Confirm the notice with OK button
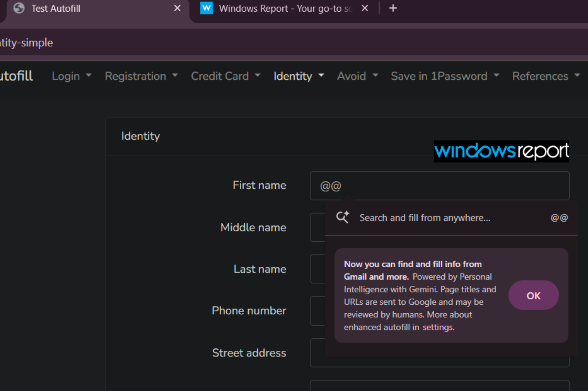Screen dimensions: 588x392 pyautogui.click(x=533, y=296)
